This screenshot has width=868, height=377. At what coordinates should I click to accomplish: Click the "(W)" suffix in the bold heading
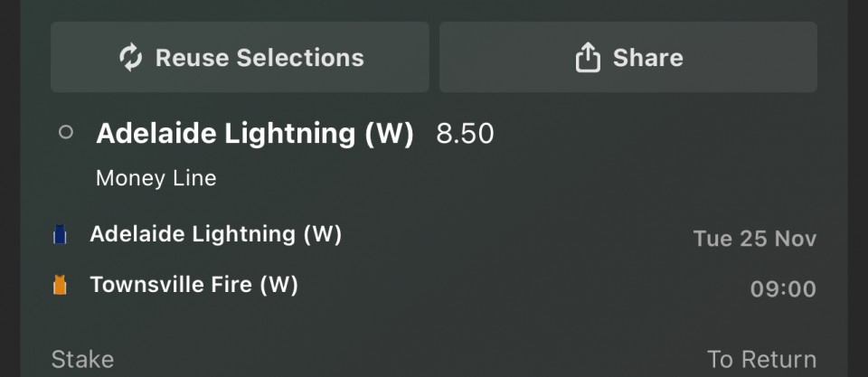(x=389, y=134)
